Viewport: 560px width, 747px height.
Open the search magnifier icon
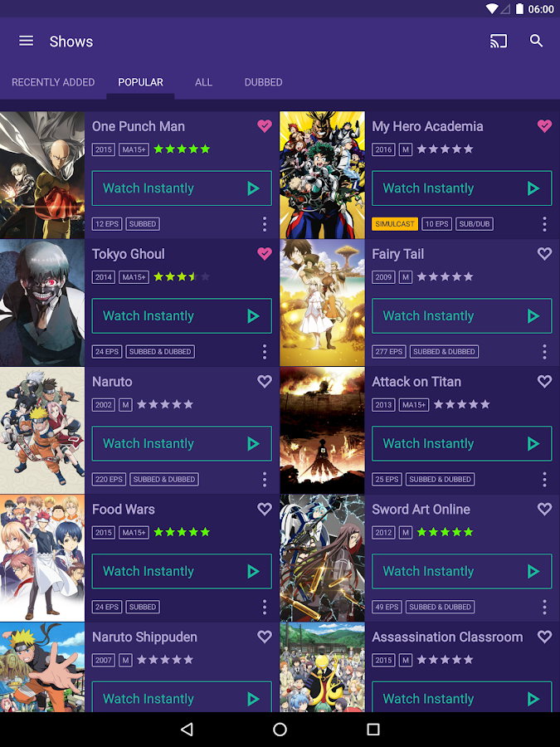tap(537, 41)
